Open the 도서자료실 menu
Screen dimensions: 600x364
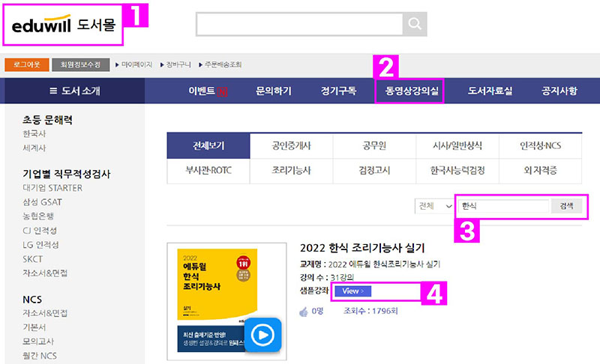pyautogui.click(x=490, y=91)
